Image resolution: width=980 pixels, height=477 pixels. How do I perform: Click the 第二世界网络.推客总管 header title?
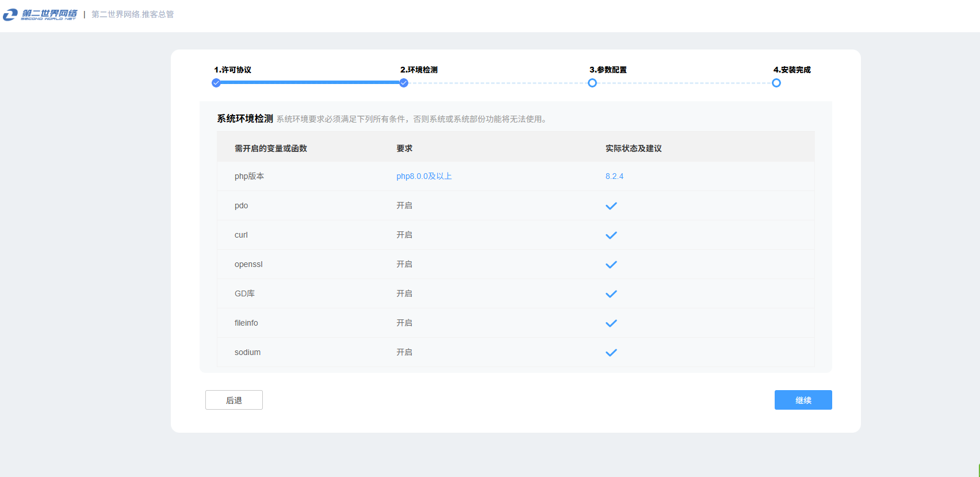click(x=133, y=14)
